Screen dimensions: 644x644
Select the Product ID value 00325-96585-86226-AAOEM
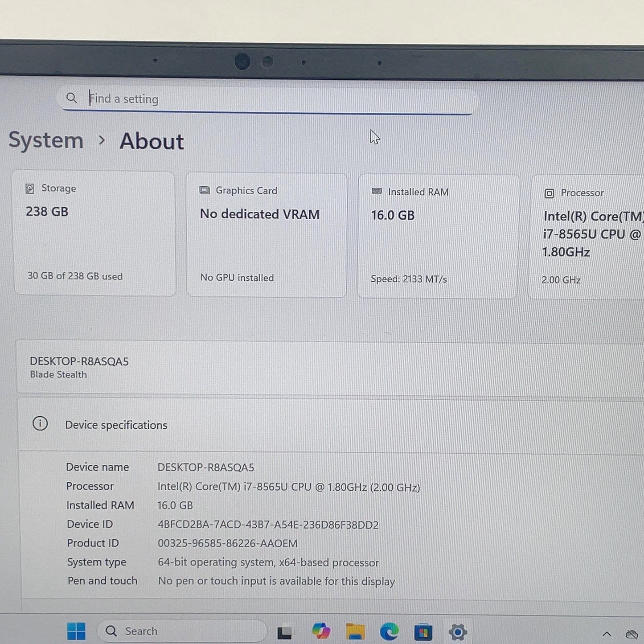(228, 543)
